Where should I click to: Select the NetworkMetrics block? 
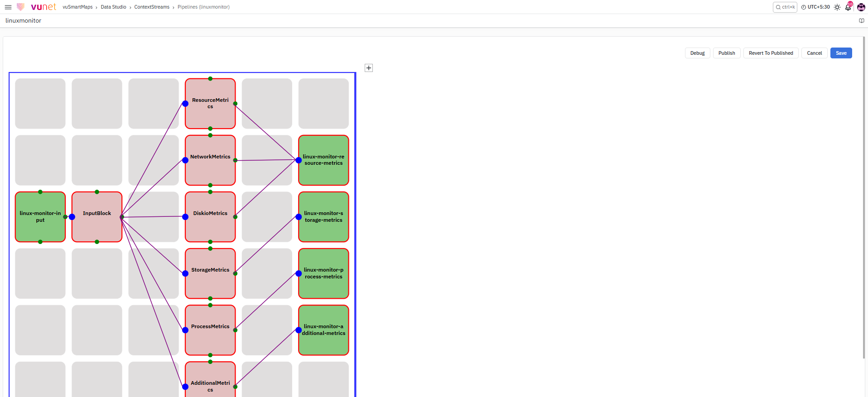click(x=210, y=160)
